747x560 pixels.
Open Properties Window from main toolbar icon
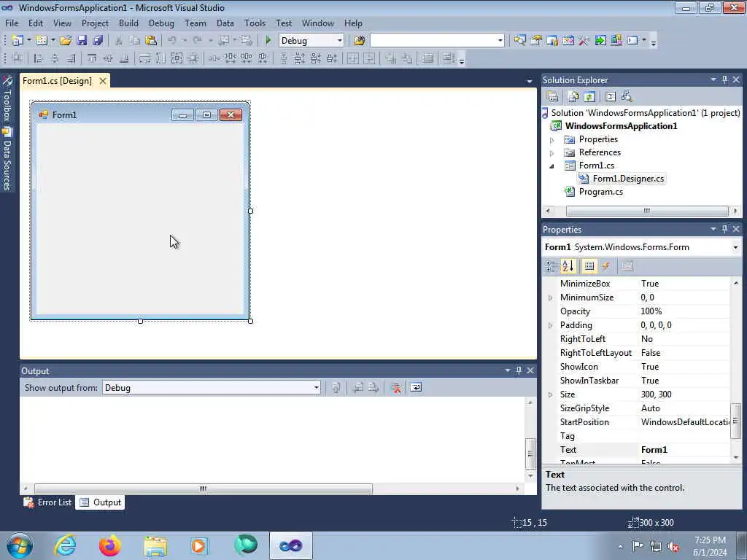(x=536, y=41)
